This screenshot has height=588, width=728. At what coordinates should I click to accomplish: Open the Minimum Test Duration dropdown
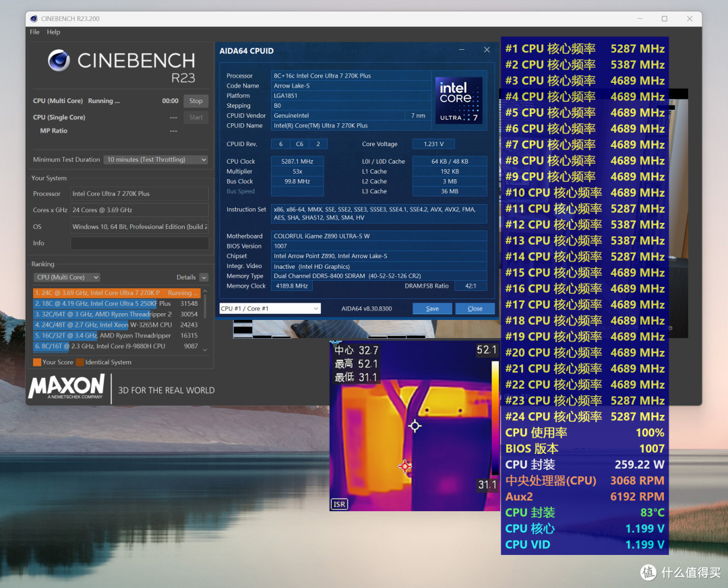click(x=156, y=159)
